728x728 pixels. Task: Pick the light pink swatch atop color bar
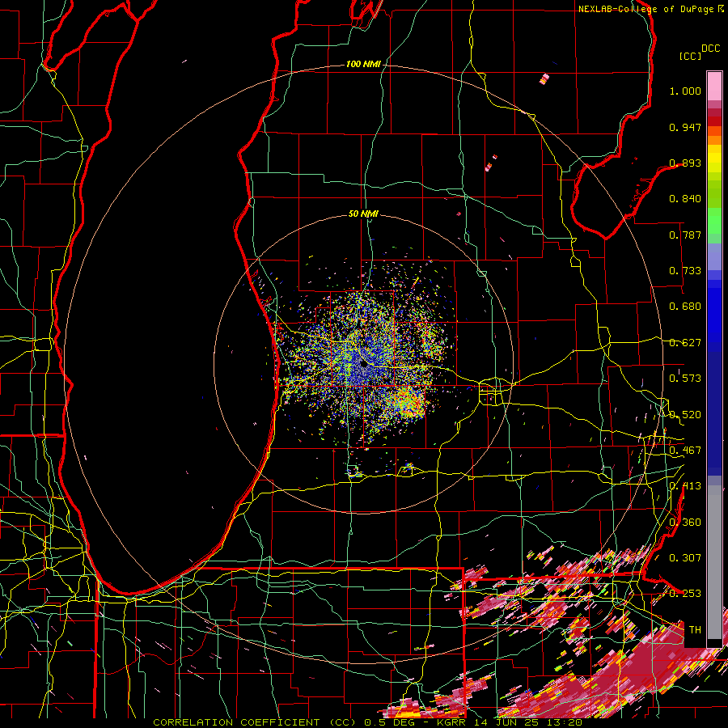(714, 86)
